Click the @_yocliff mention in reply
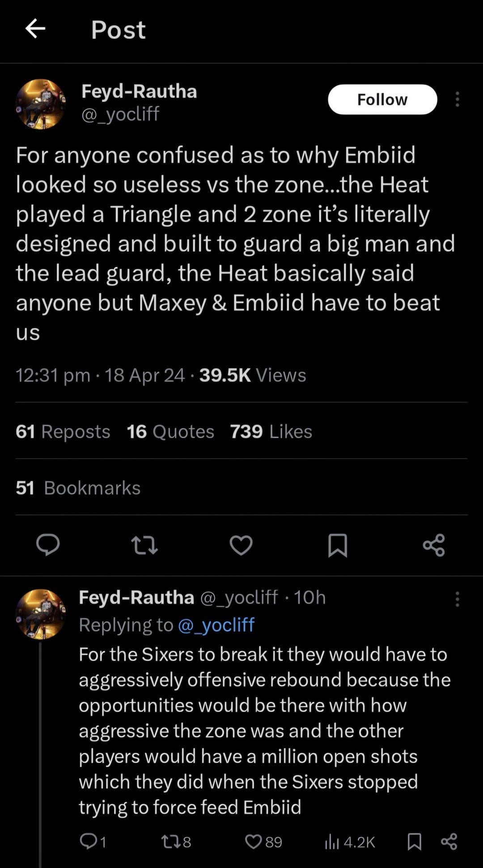 click(216, 625)
